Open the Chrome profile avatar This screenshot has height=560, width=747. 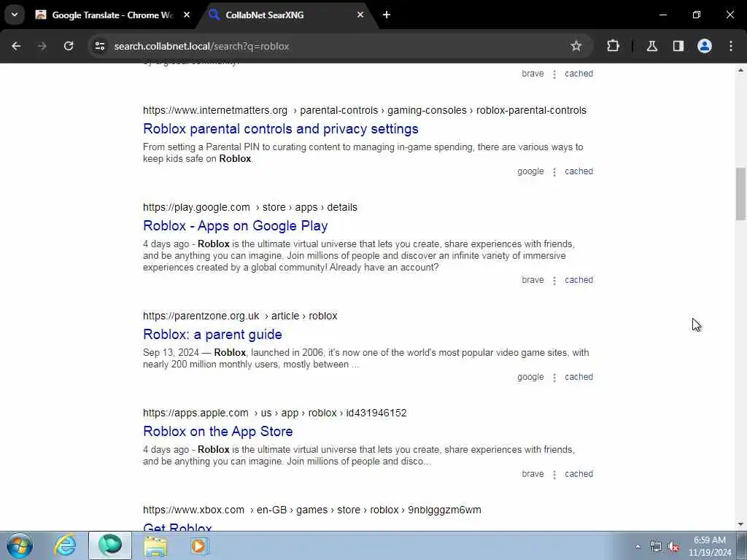click(705, 46)
